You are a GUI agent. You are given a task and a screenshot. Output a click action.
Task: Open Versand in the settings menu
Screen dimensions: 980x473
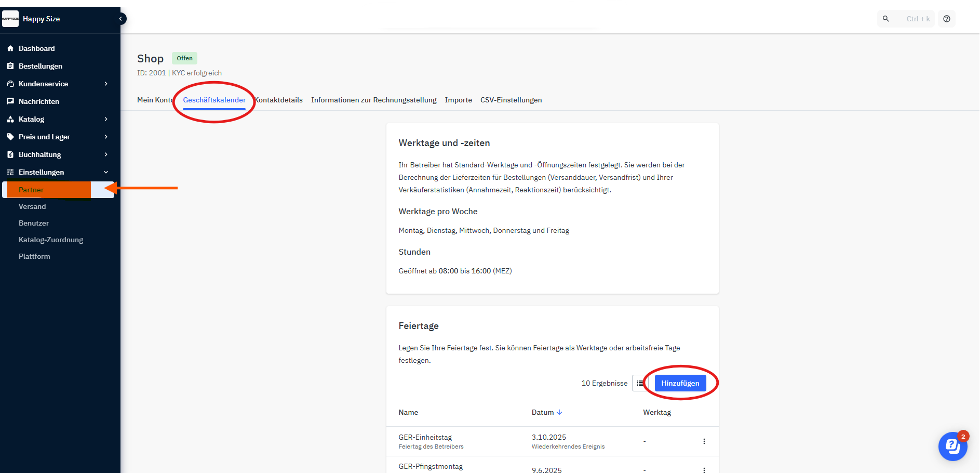[32, 206]
